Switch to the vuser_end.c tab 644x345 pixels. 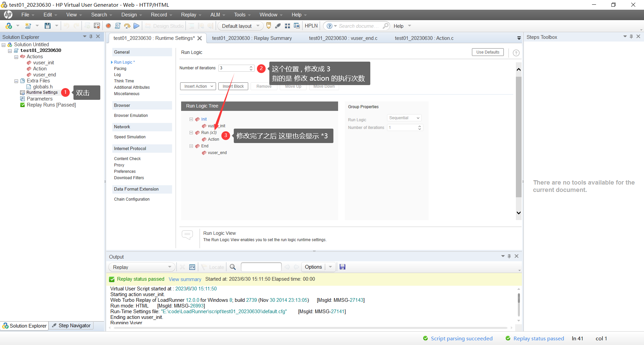click(343, 38)
